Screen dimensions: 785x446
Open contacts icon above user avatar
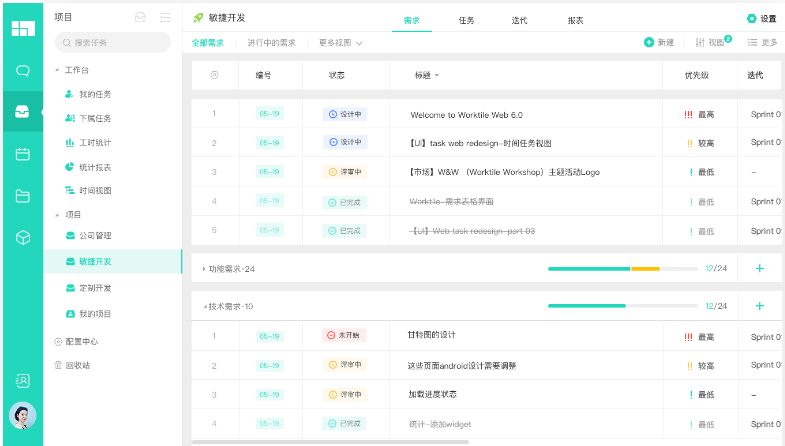point(22,380)
